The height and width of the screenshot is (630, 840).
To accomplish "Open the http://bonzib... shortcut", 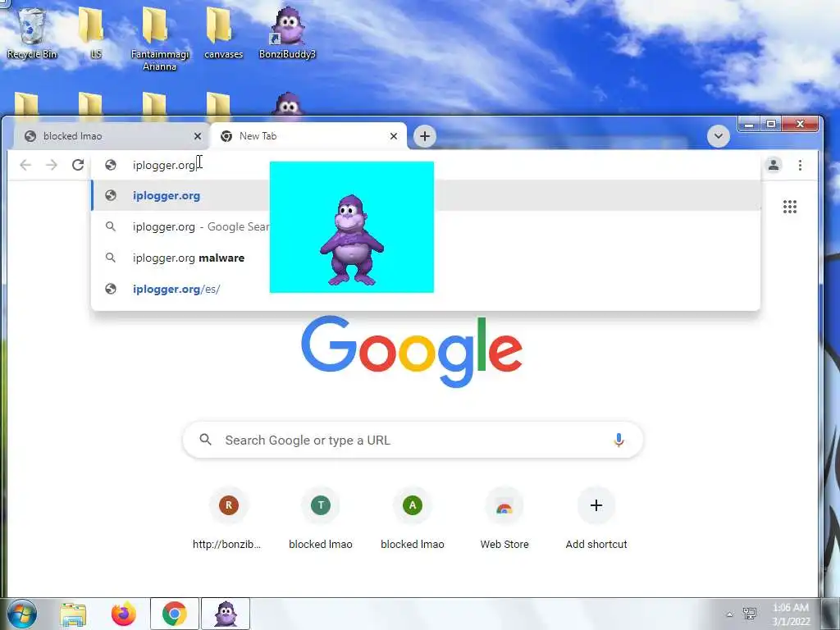I will click(228, 518).
